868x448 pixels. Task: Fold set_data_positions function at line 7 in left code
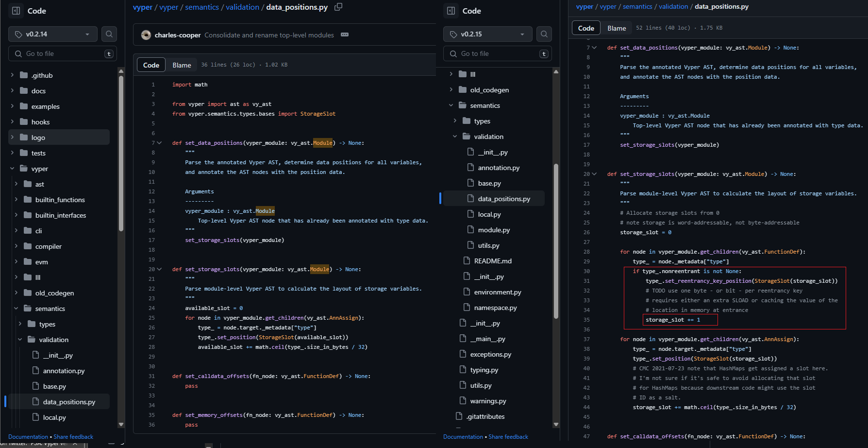(x=159, y=143)
